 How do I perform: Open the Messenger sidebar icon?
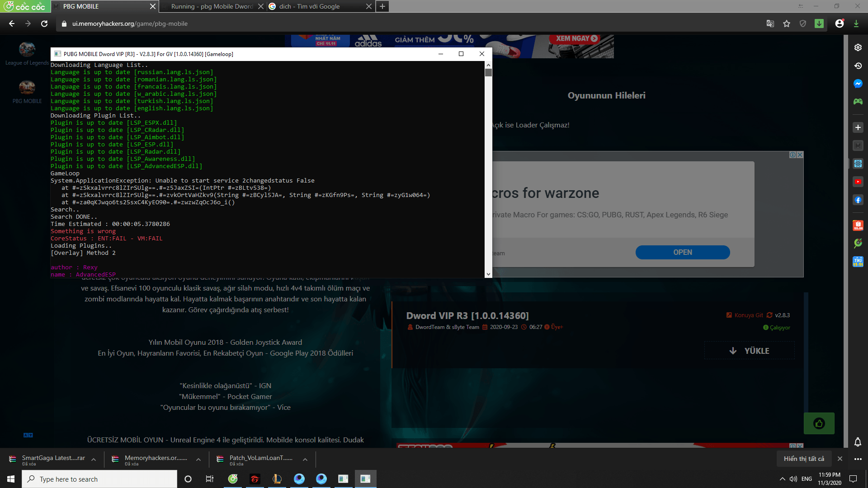[x=858, y=84]
